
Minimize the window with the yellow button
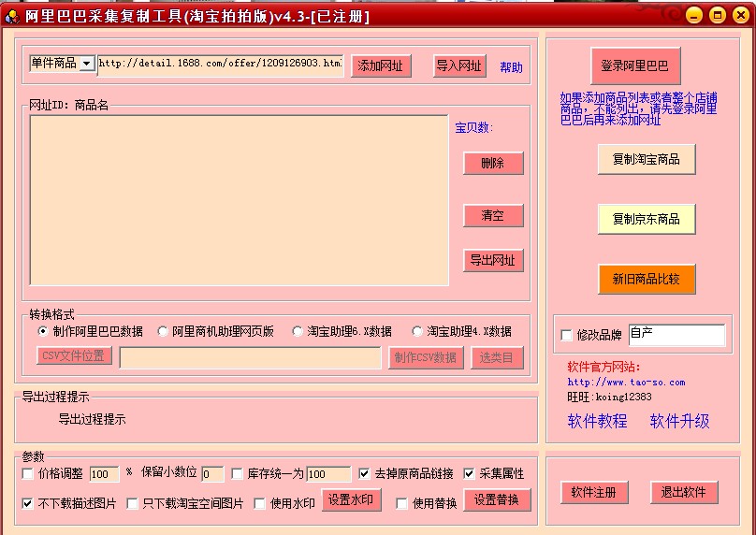point(694,15)
